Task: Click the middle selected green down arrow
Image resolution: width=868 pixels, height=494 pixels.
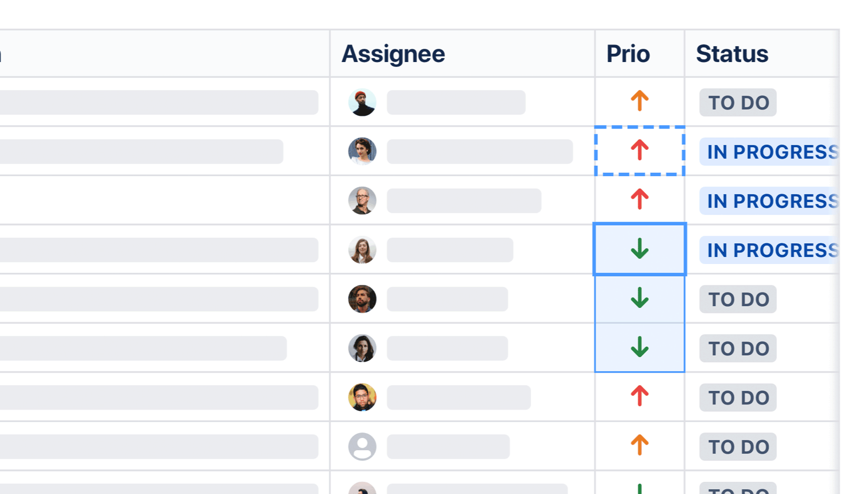Action: pyautogui.click(x=639, y=299)
